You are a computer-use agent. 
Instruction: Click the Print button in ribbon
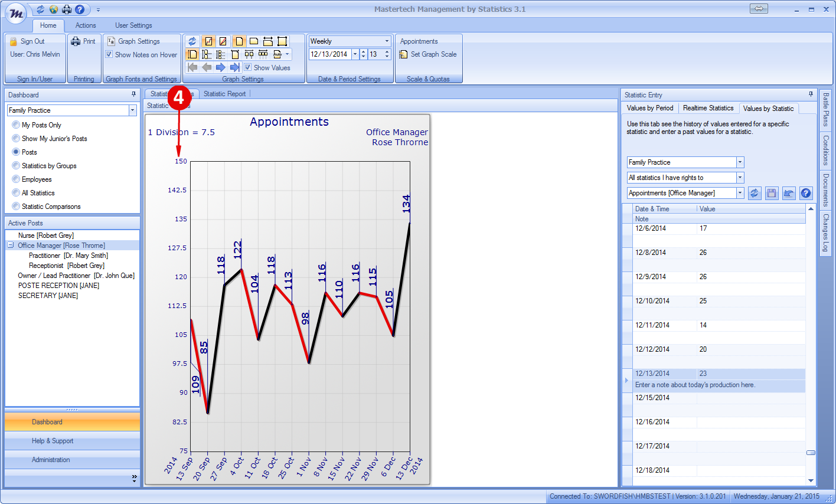pyautogui.click(x=83, y=41)
